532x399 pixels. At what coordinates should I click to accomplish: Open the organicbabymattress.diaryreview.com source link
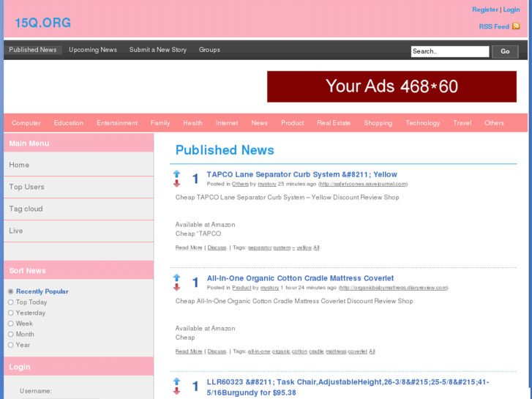pyautogui.click(x=393, y=288)
